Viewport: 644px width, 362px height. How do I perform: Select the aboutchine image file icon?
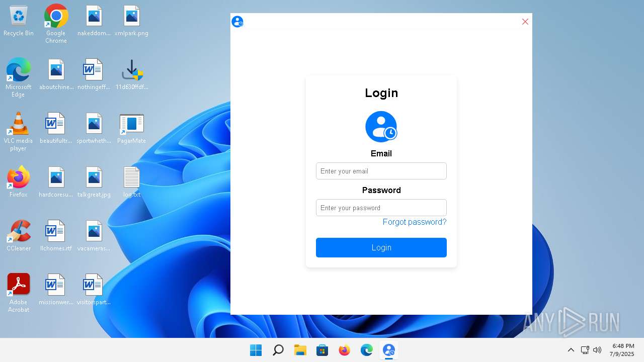pyautogui.click(x=56, y=74)
